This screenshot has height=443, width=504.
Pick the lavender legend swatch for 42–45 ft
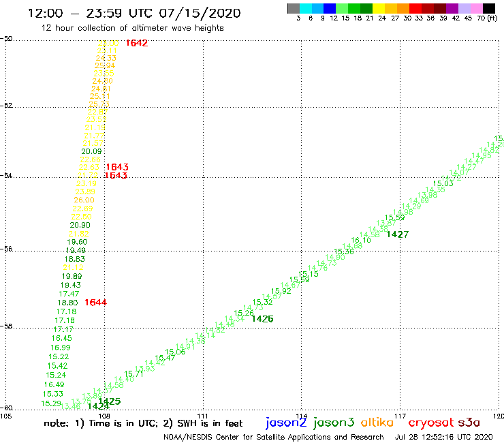point(464,9)
